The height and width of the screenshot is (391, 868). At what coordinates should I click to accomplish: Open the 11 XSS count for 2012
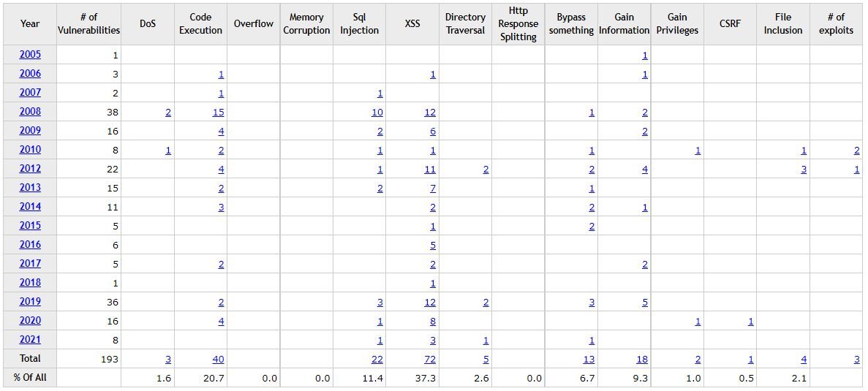[430, 170]
